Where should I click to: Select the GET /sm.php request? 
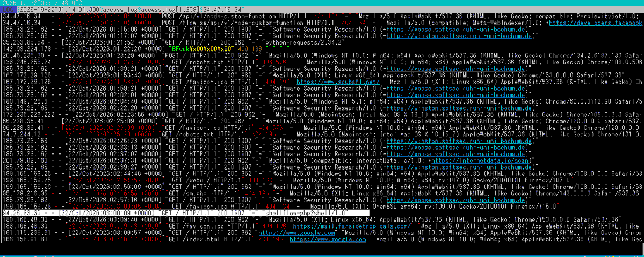click(202, 193)
